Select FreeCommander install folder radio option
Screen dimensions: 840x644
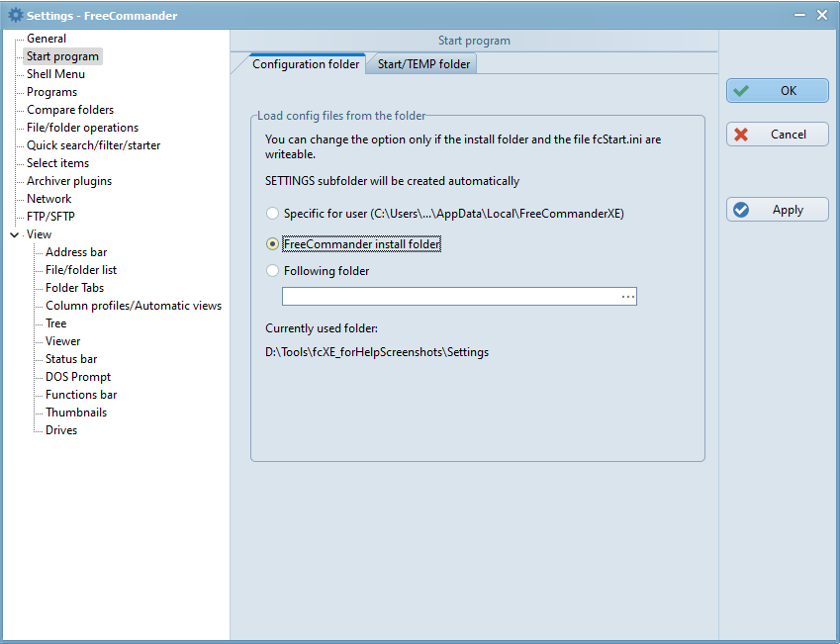pyautogui.click(x=272, y=243)
